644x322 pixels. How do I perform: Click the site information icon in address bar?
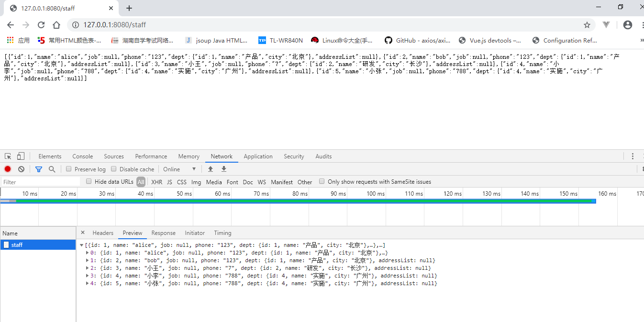75,25
